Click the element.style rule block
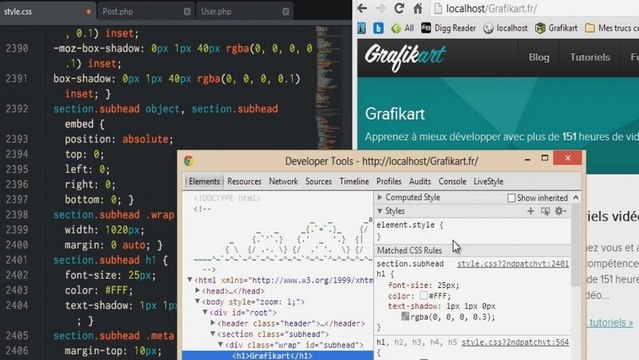639x360 pixels. [x=473, y=230]
